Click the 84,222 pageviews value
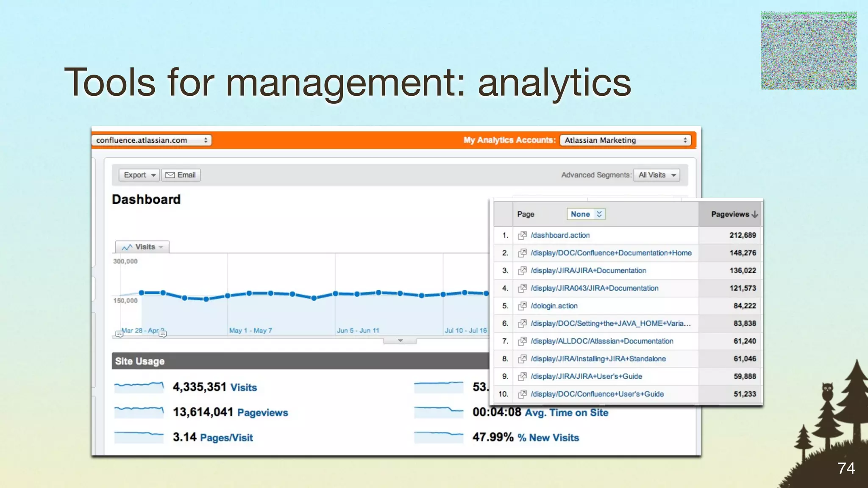Screen dimensions: 868x488 click(745, 306)
